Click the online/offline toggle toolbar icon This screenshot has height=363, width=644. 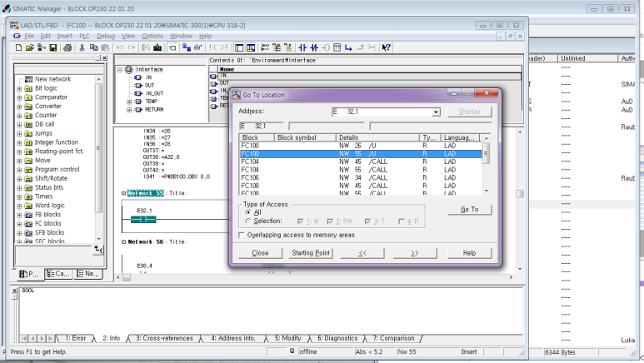point(187,47)
